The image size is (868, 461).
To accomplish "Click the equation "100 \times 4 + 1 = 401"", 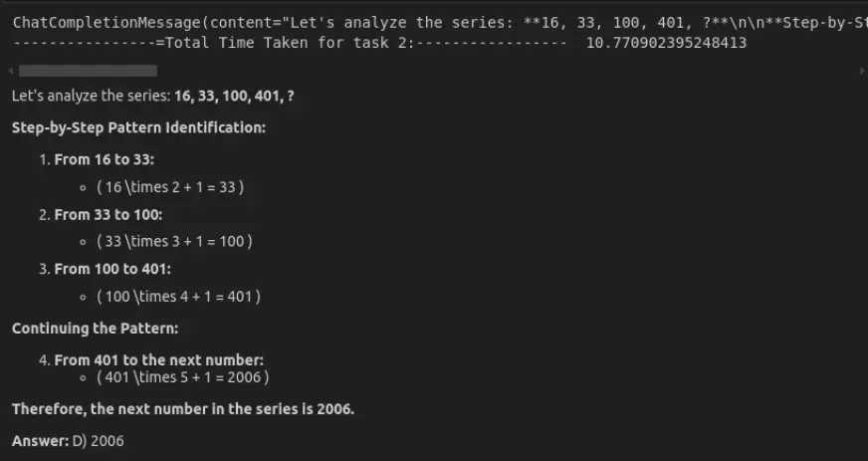I will 178,297.
